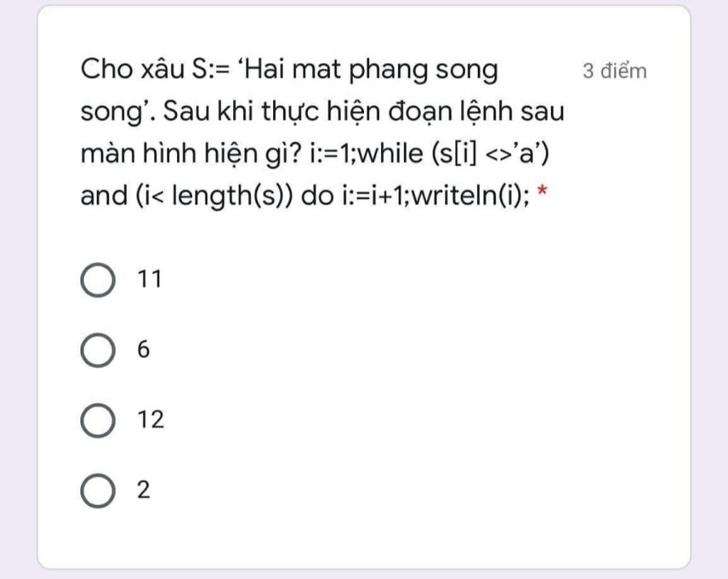Click the "2" option label text
This screenshot has height=579, width=728.
click(144, 490)
